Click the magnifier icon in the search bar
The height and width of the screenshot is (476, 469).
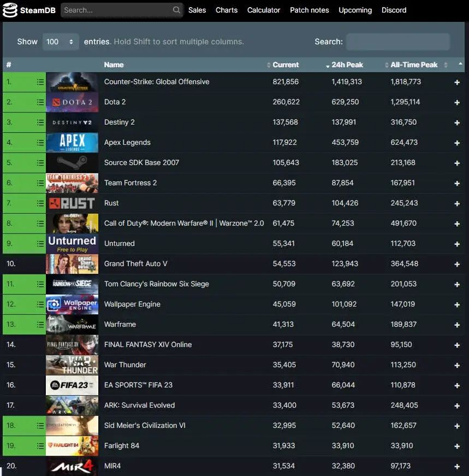(x=176, y=10)
